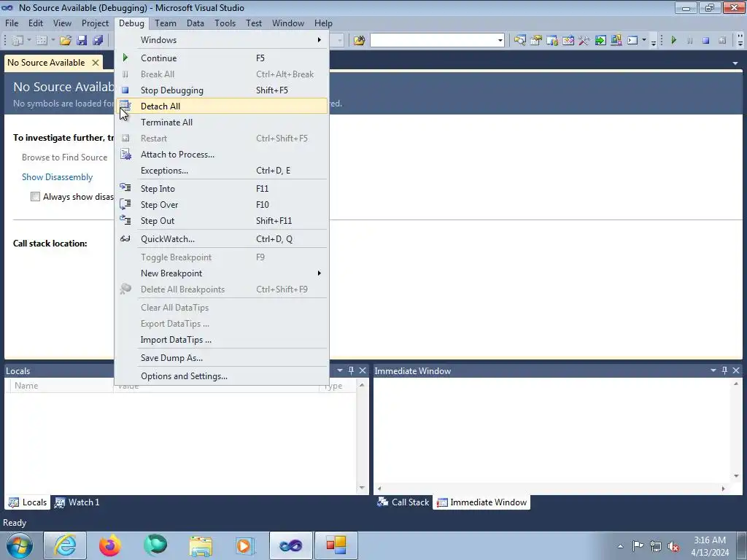Open the Find combo box dropdown arrow
747x560 pixels.
tap(500, 41)
